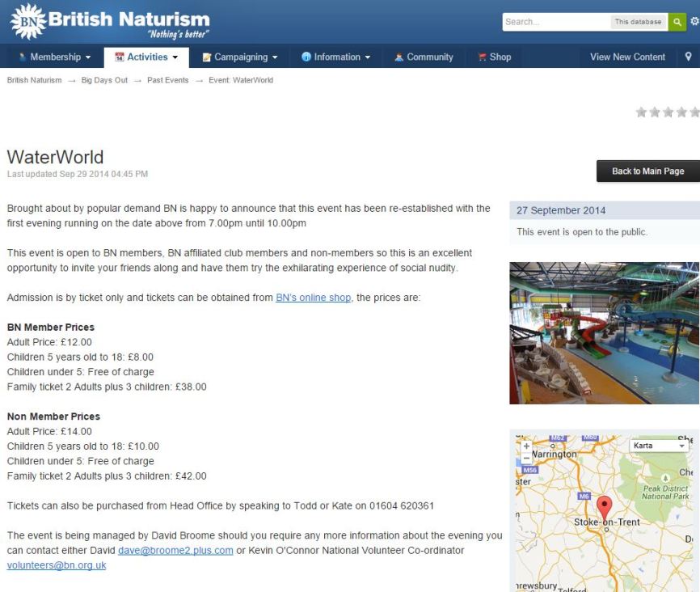Screen dimensions: 700x592
Task: Click into the Search input field
Action: coord(555,22)
